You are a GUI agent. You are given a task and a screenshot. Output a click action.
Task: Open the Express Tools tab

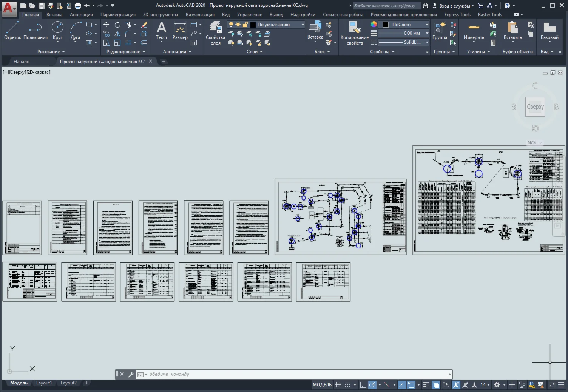tap(457, 15)
